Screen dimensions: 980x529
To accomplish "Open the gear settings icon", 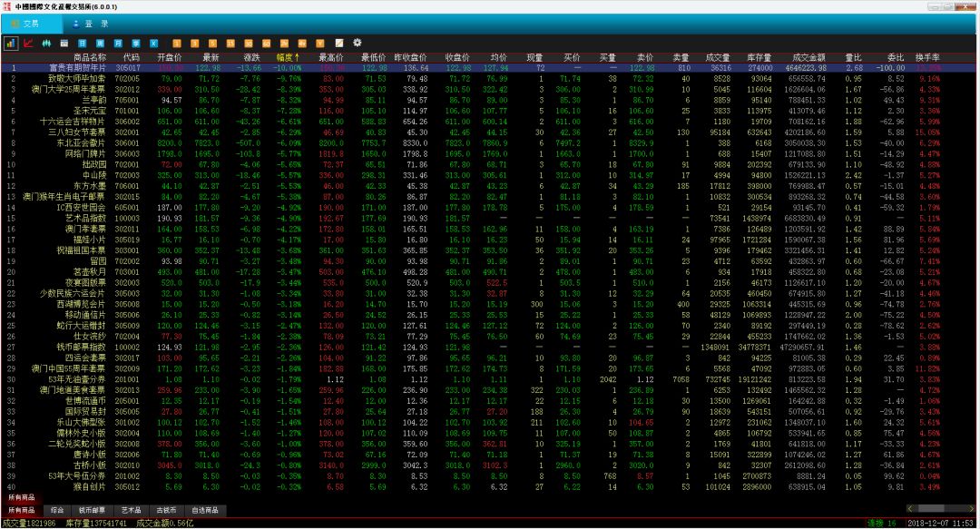I will click(x=358, y=43).
